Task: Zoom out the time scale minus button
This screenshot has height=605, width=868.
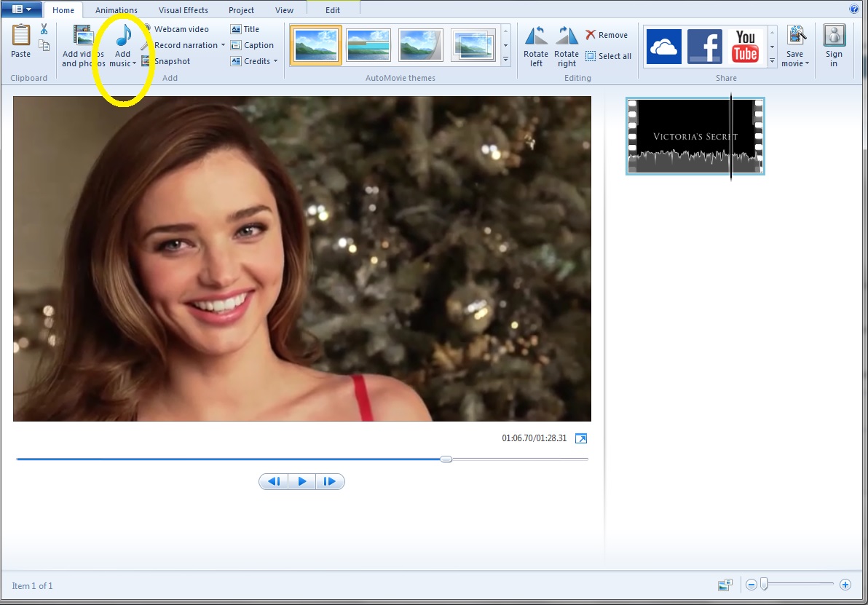Action: 751,585
